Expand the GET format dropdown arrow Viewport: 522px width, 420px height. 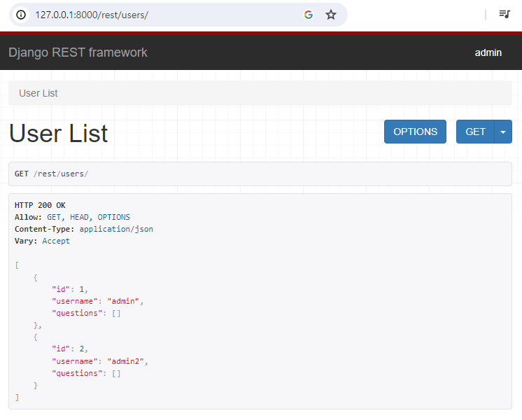click(x=503, y=132)
